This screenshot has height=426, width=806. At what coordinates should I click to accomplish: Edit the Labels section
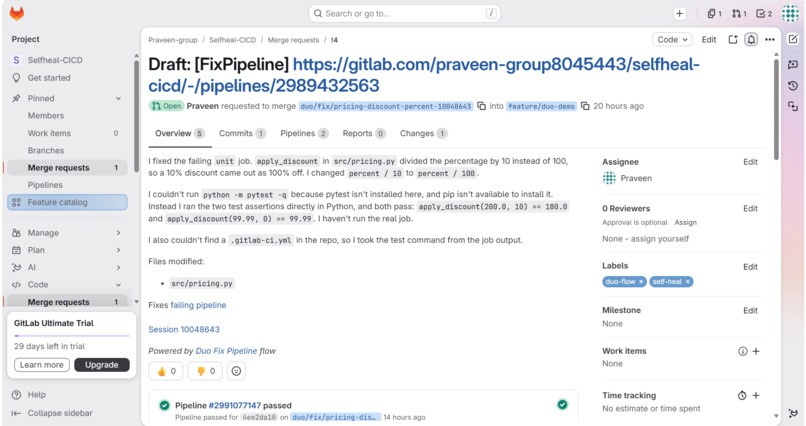point(750,267)
